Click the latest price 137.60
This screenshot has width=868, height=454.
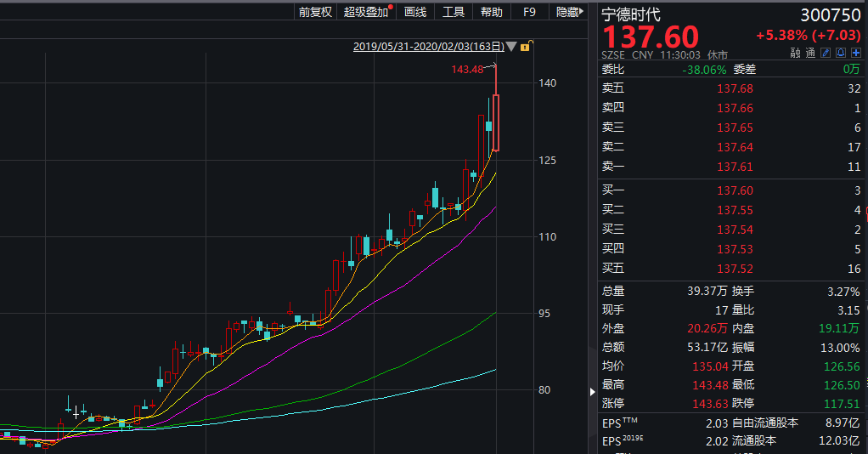pos(651,37)
